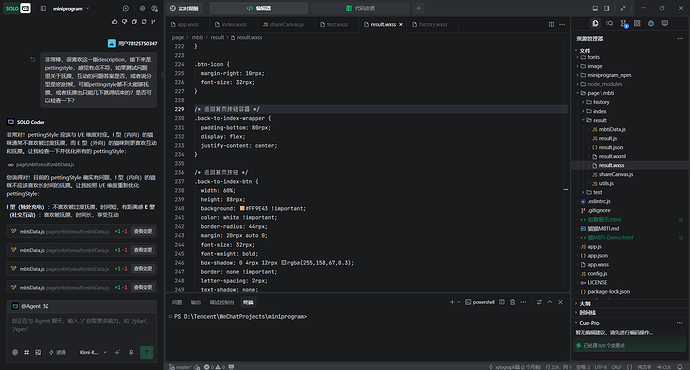Switch to the shareCanvas.js editor tab

(283, 24)
